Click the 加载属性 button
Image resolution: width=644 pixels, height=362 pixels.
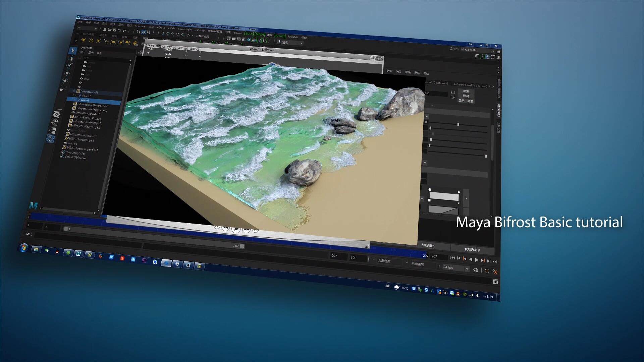point(428,245)
